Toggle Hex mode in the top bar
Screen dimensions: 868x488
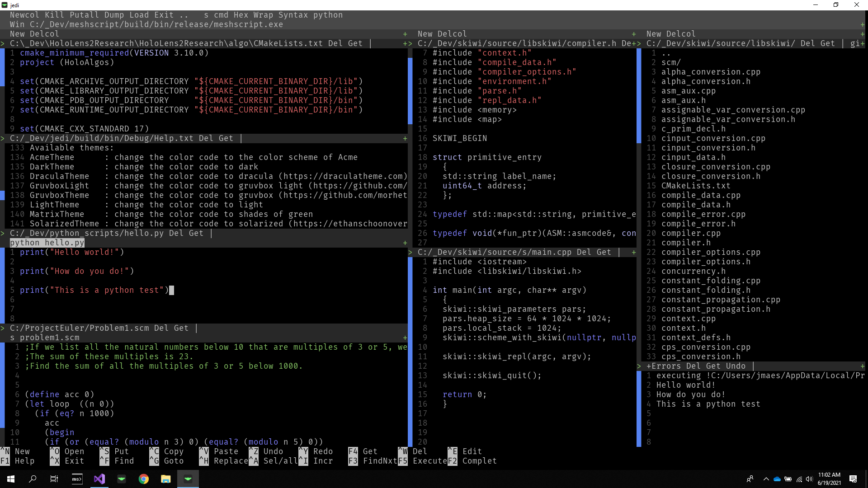point(241,15)
